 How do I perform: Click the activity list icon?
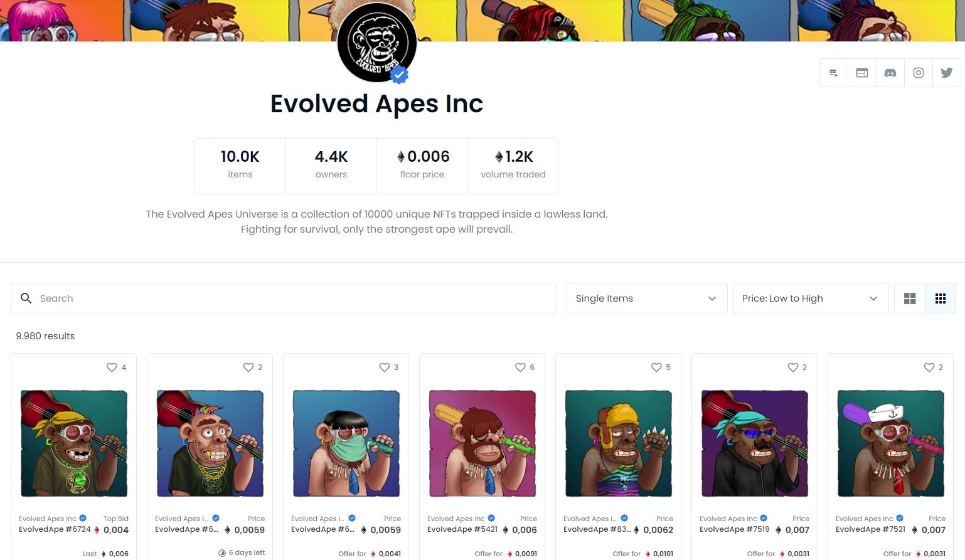tap(833, 73)
